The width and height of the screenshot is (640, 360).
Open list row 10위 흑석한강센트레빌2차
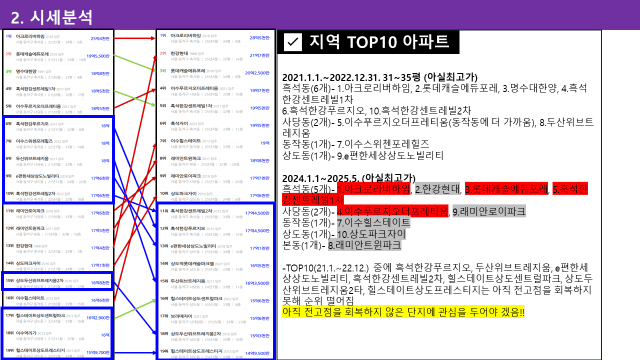pyautogui.click(x=58, y=195)
